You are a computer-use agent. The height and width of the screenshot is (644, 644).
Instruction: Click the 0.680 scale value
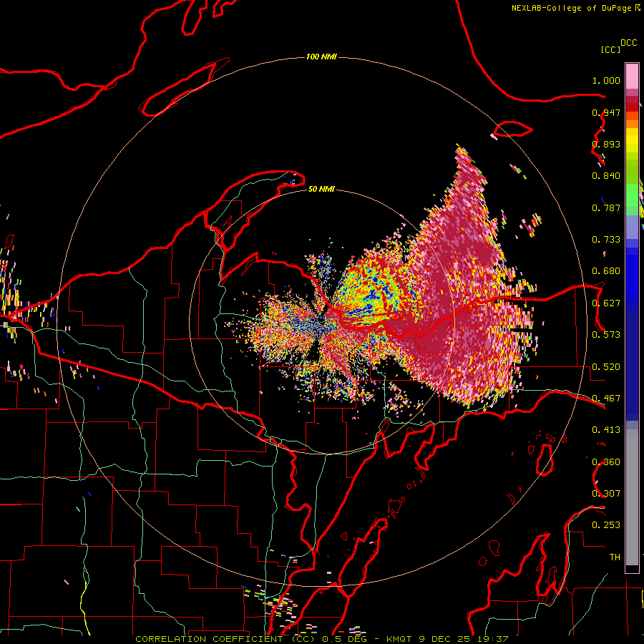tap(606, 271)
